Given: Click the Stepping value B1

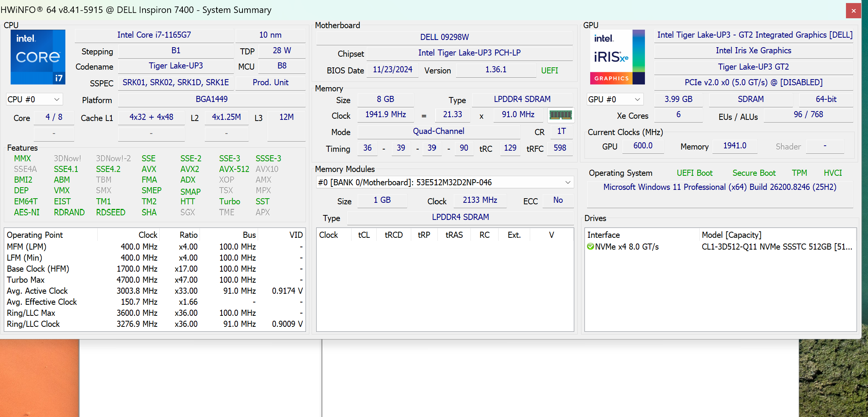Looking at the screenshot, I should [x=176, y=51].
